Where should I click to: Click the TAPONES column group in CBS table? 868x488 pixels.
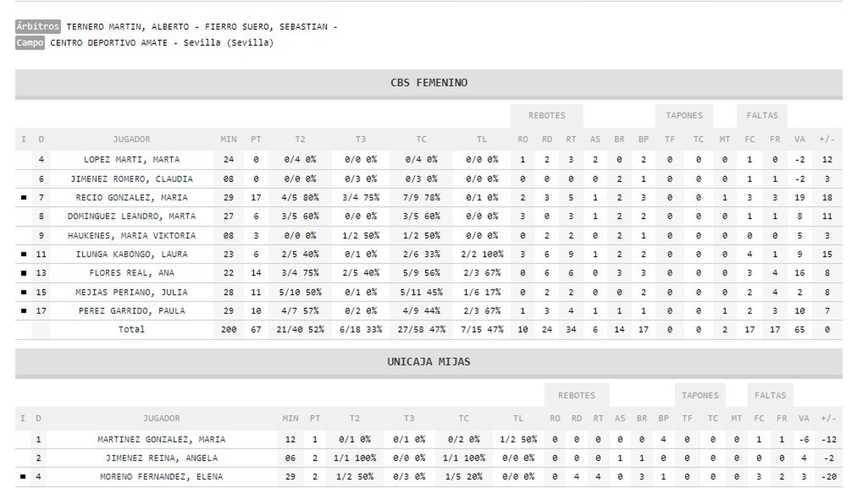684,115
